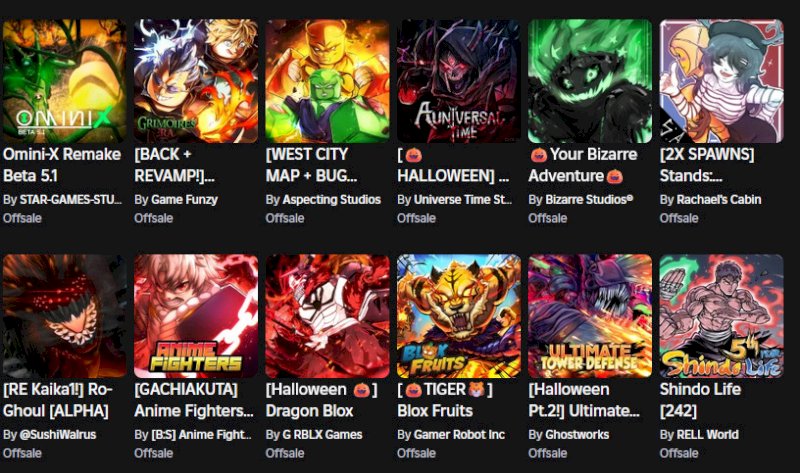
Task: Click the Stands game thumbnail by Rachael's Cabin
Action: [x=721, y=81]
